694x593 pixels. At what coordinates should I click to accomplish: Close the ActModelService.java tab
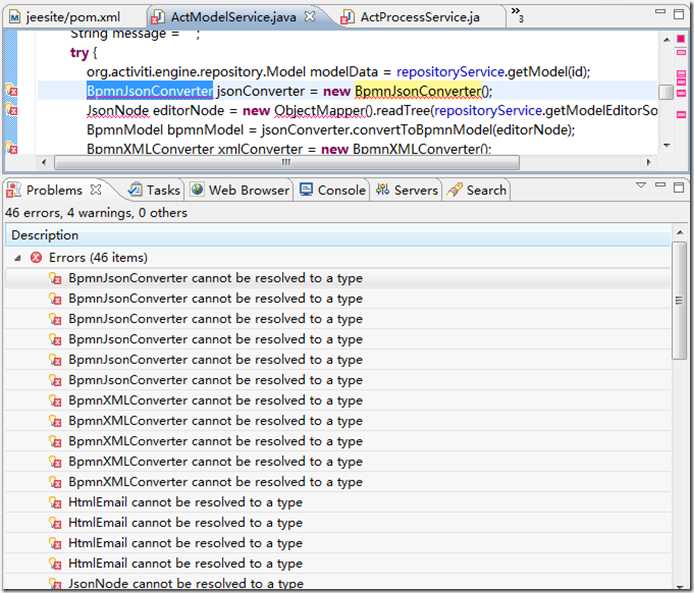coord(311,16)
